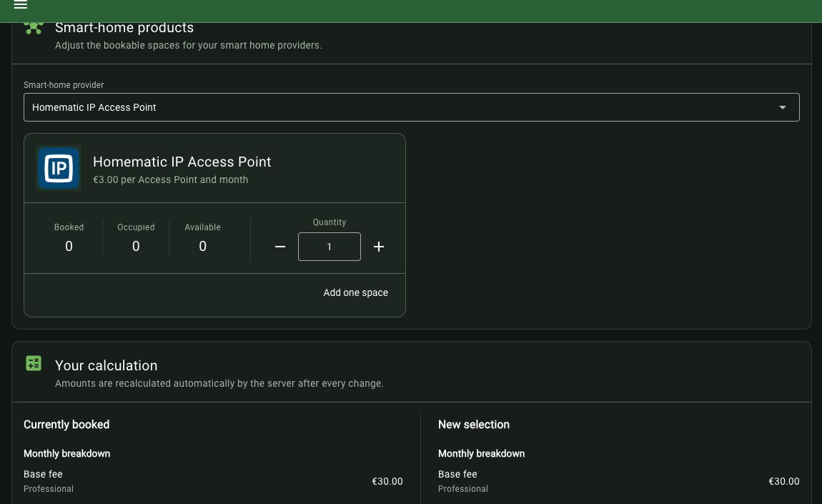Increase the quantity with the plus button
This screenshot has height=504, width=822.
[x=379, y=247]
